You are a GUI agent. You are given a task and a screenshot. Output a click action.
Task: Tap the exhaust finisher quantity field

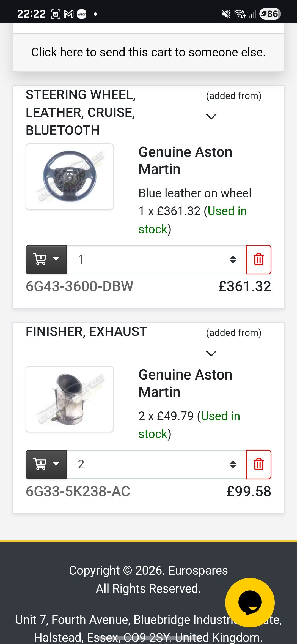click(x=148, y=464)
